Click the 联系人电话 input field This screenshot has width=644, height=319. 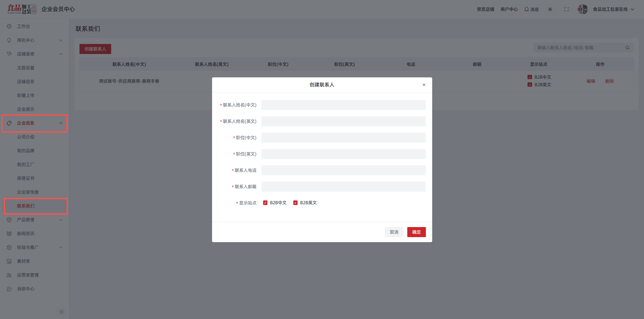point(343,170)
